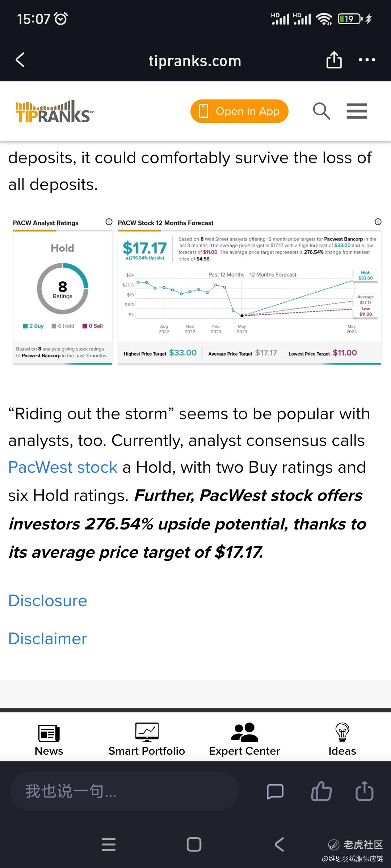Open the share icon beside tipranks.com
Viewport: 391px width, 868px height.
[334, 60]
